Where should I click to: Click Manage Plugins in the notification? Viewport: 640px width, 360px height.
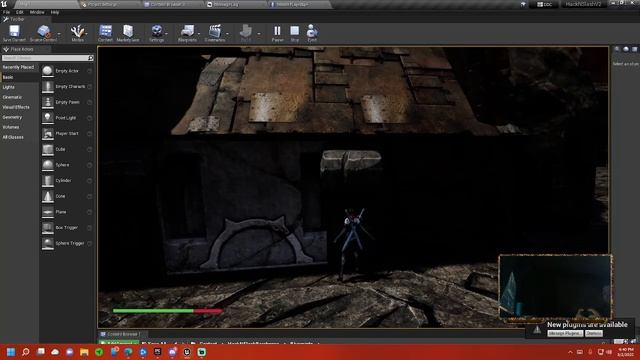click(565, 333)
